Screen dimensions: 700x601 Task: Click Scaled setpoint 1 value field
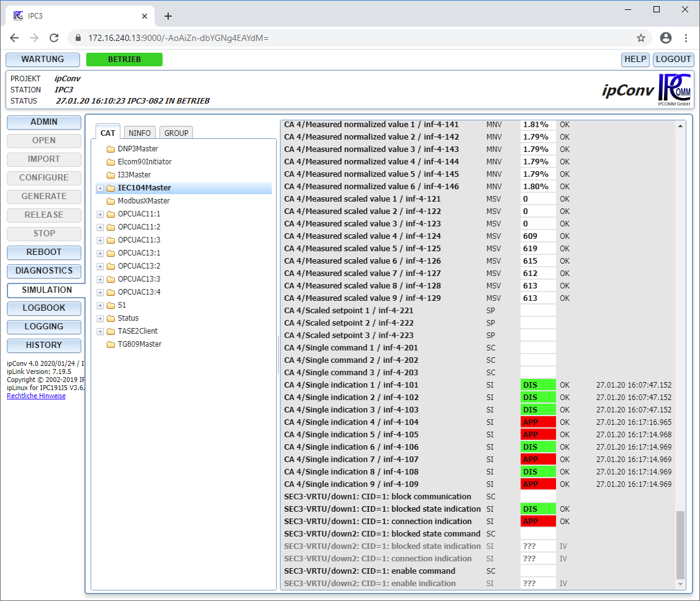pos(538,311)
